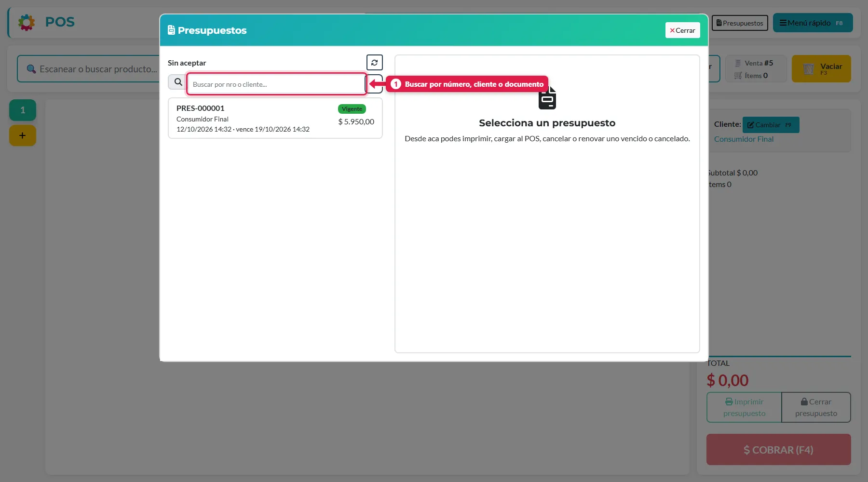The width and height of the screenshot is (868, 482).
Task: Click Cambiar F9 to change client
Action: click(x=771, y=125)
